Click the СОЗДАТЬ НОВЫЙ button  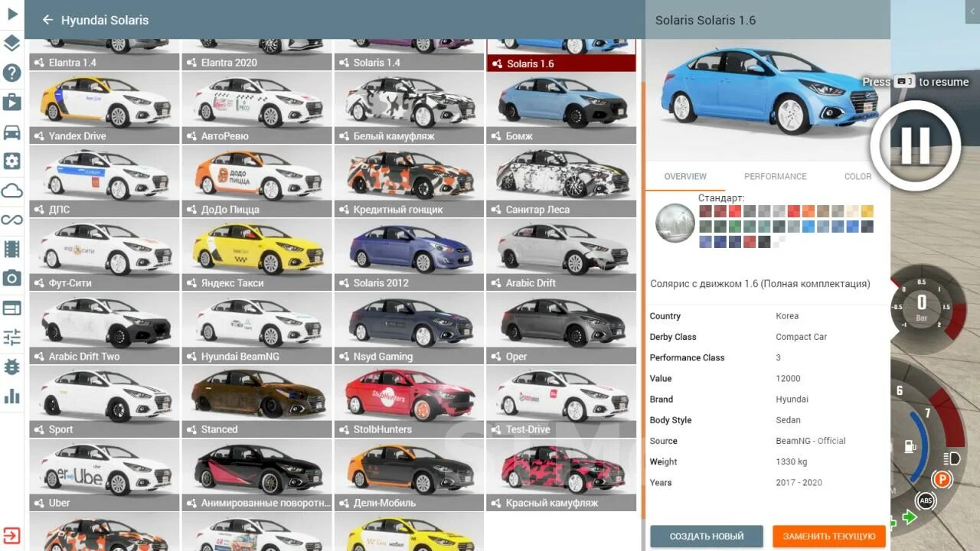pyautogui.click(x=707, y=536)
